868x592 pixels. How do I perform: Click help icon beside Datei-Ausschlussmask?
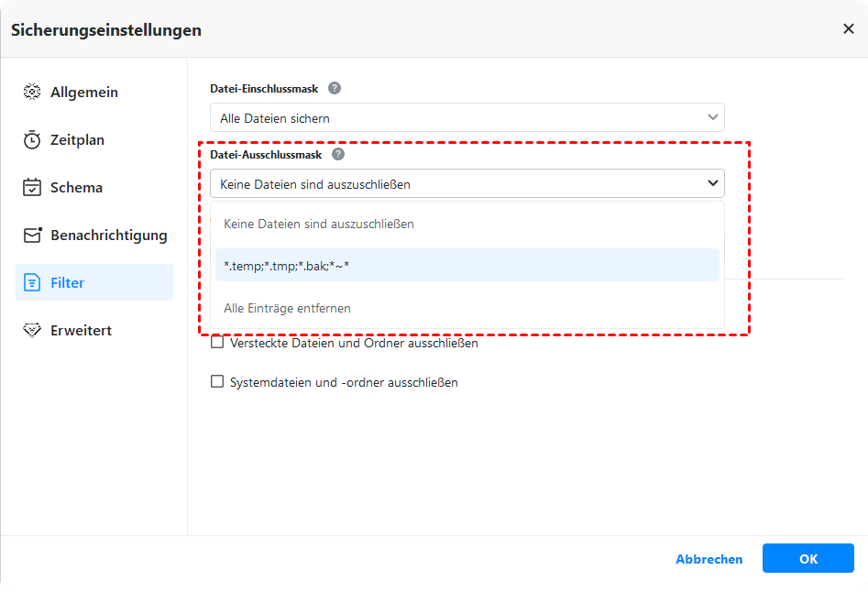point(338,155)
